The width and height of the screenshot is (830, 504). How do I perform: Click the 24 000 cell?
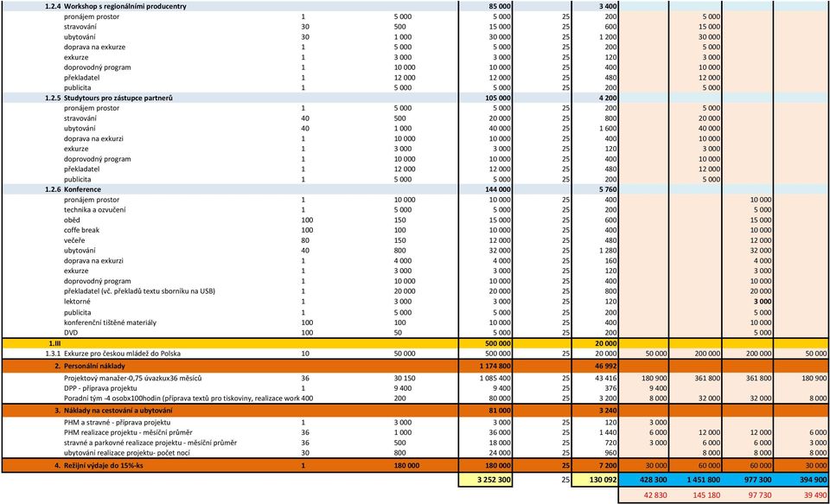(499, 453)
